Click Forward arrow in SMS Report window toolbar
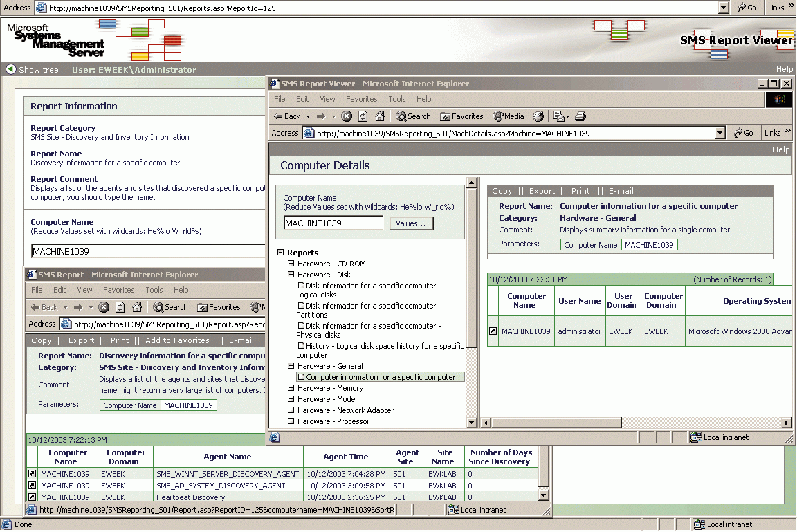797x532 pixels. point(77,307)
